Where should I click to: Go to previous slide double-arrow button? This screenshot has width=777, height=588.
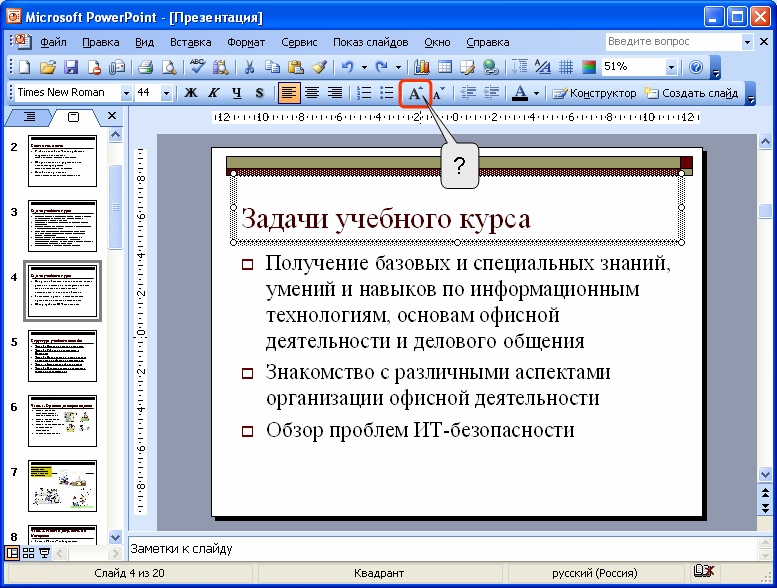765,493
